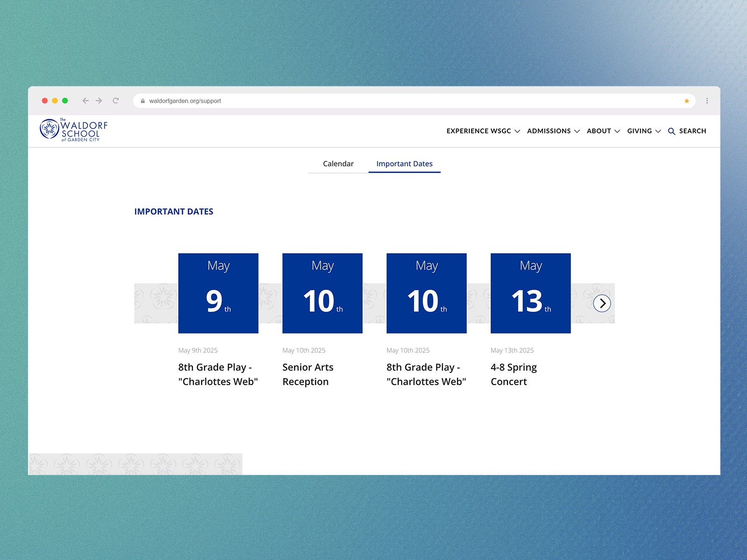This screenshot has height=560, width=747.
Task: Advance the dates carousel with the next arrow
Action: pos(602,303)
